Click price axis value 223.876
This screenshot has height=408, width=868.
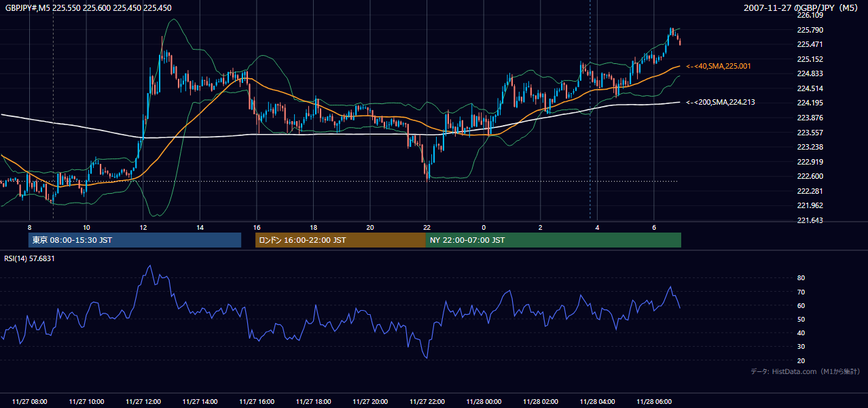pos(810,118)
